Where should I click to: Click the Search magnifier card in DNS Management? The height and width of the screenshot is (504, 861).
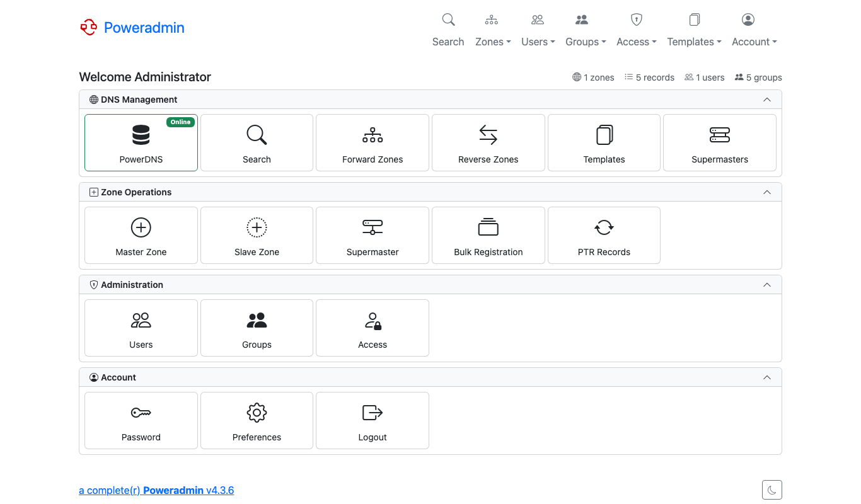point(257,142)
